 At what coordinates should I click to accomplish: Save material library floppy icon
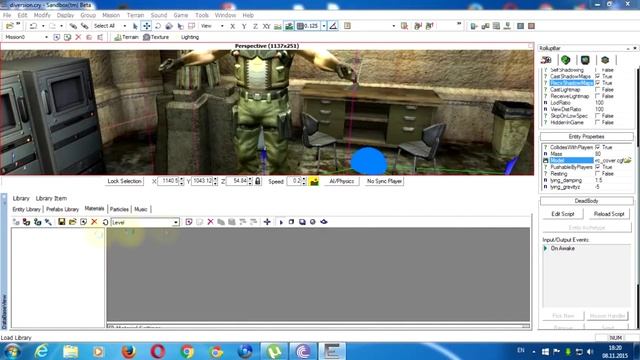coord(62,222)
